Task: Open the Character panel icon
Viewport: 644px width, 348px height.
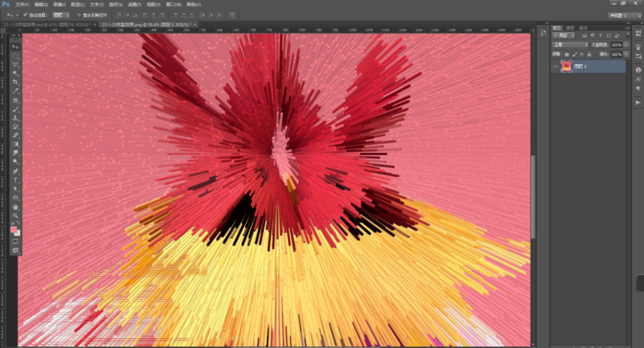Action: click(638, 79)
